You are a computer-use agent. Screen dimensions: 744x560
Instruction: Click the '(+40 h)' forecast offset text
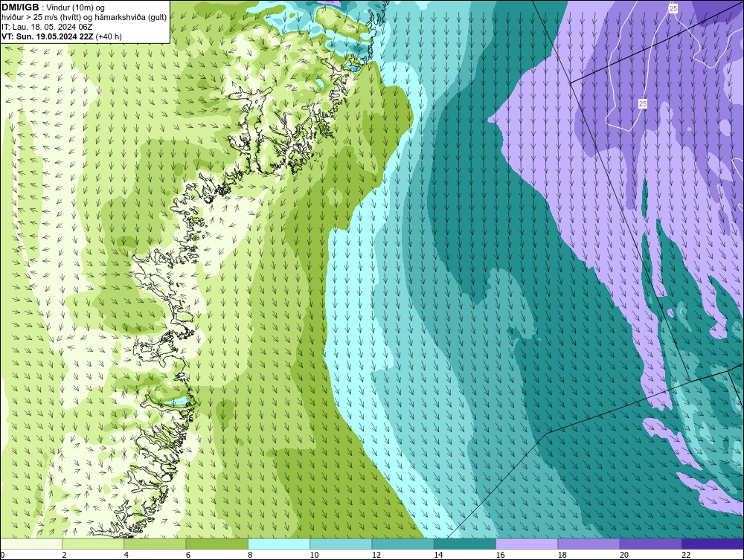(109, 36)
